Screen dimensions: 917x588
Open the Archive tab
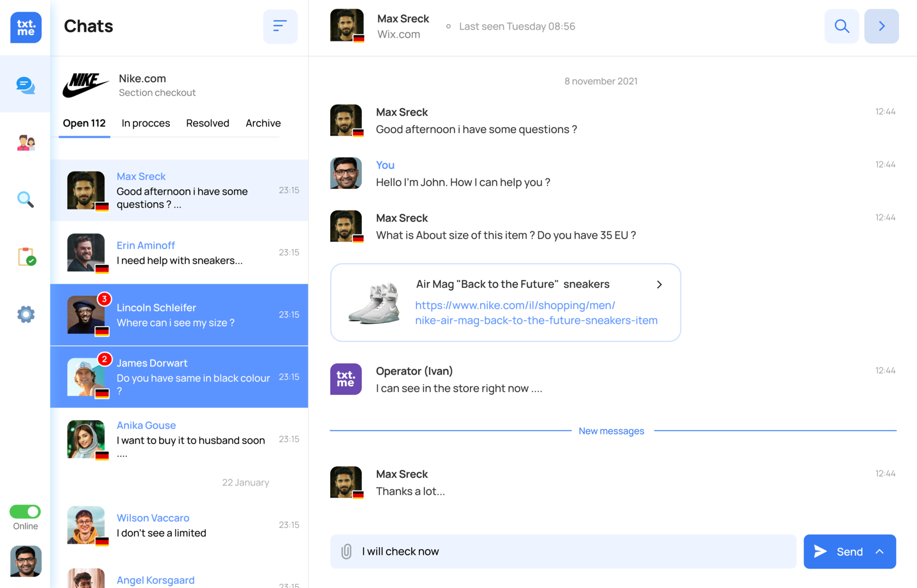(263, 123)
